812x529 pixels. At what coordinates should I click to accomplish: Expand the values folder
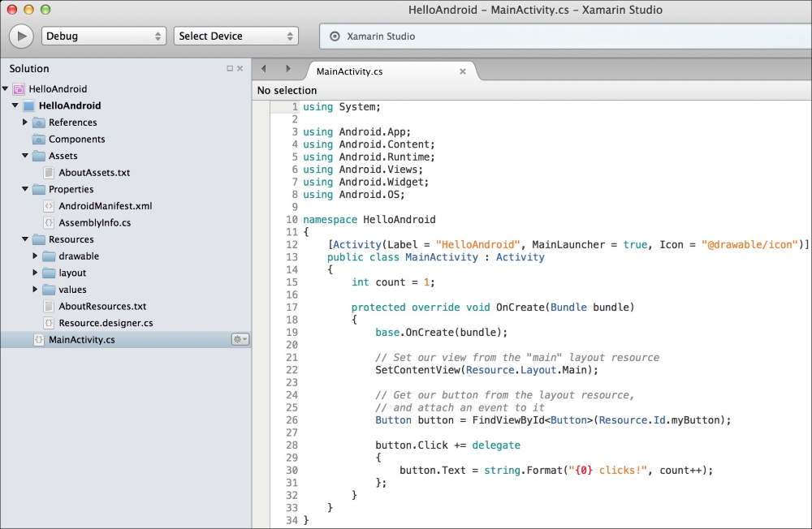pyautogui.click(x=35, y=290)
